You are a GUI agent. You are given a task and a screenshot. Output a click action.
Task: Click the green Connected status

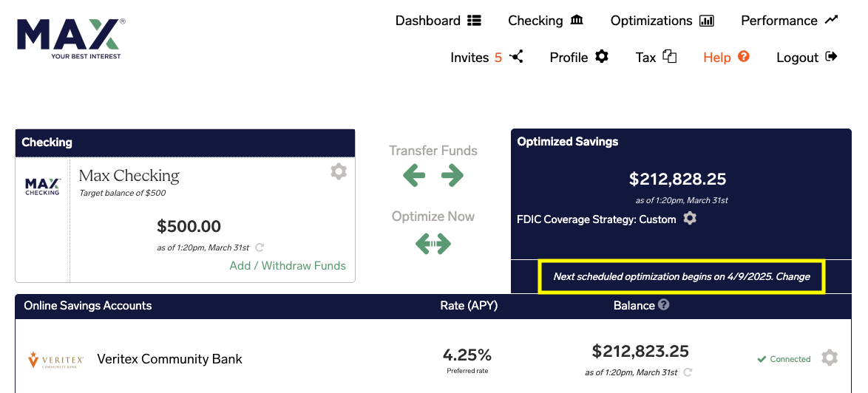tap(784, 359)
